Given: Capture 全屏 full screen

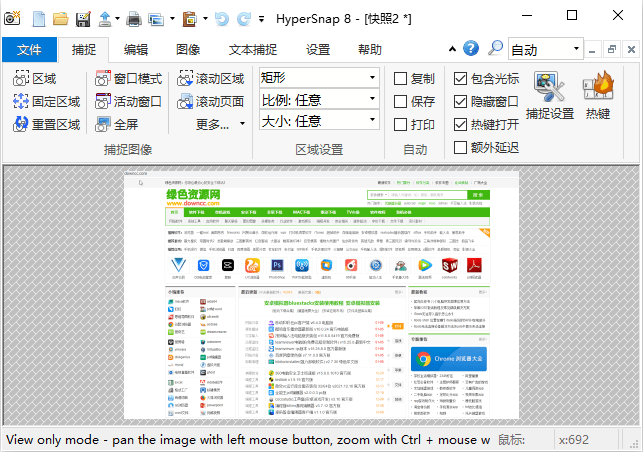Looking at the screenshot, I should tap(116, 124).
